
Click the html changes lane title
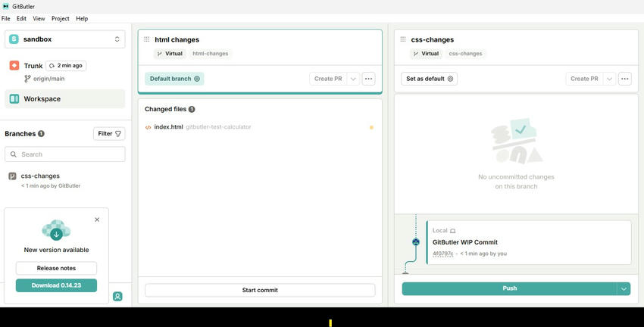(177, 40)
